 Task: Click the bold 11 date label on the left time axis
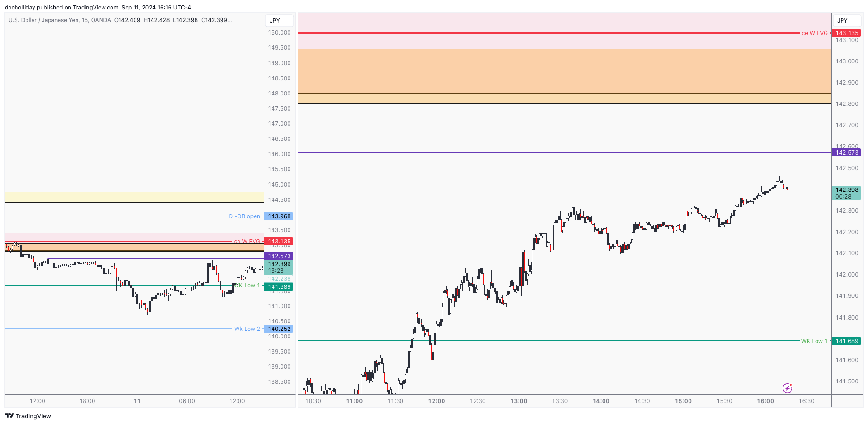coord(137,401)
